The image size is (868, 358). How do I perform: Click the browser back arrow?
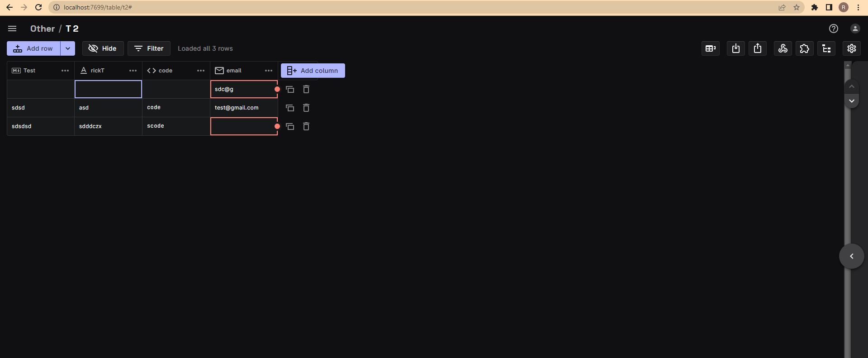(x=9, y=7)
